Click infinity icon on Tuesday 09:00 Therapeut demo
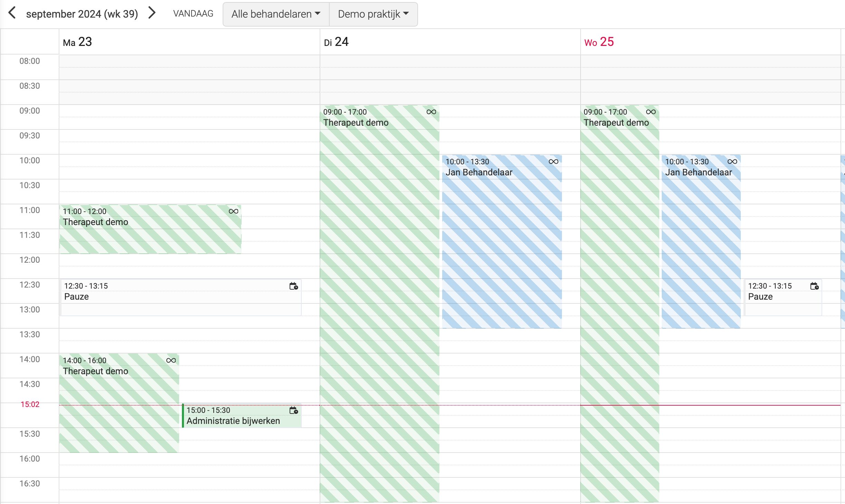This screenshot has height=504, width=845. (x=431, y=112)
